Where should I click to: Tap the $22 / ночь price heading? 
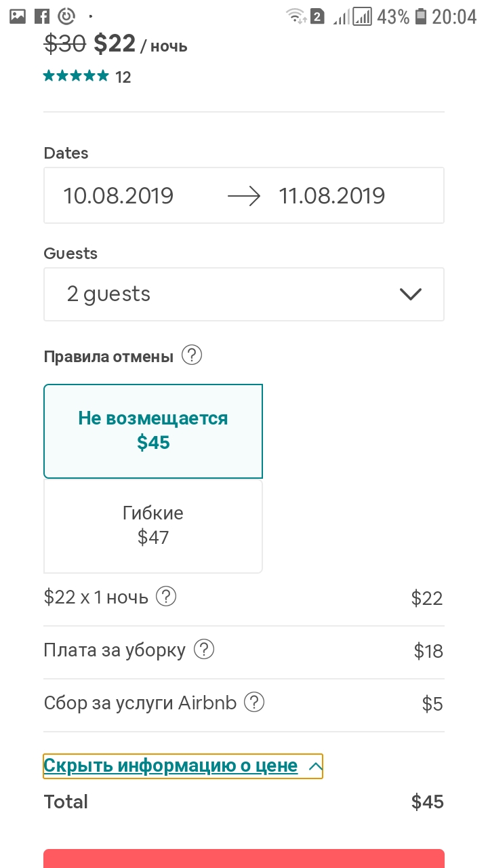pos(140,45)
